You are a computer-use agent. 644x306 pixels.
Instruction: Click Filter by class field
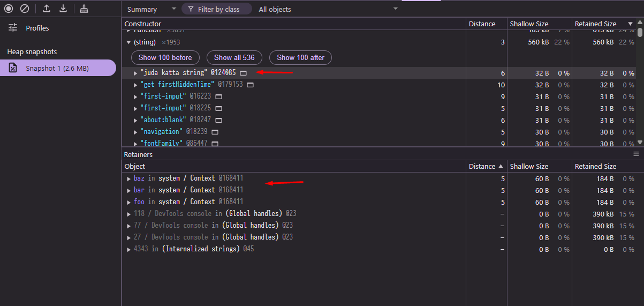point(217,9)
